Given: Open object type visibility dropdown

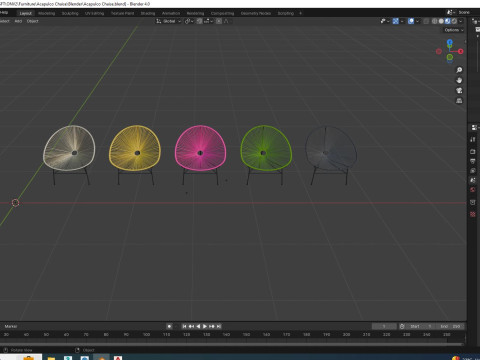Looking at the screenshot, I should pyautogui.click(x=385, y=21).
